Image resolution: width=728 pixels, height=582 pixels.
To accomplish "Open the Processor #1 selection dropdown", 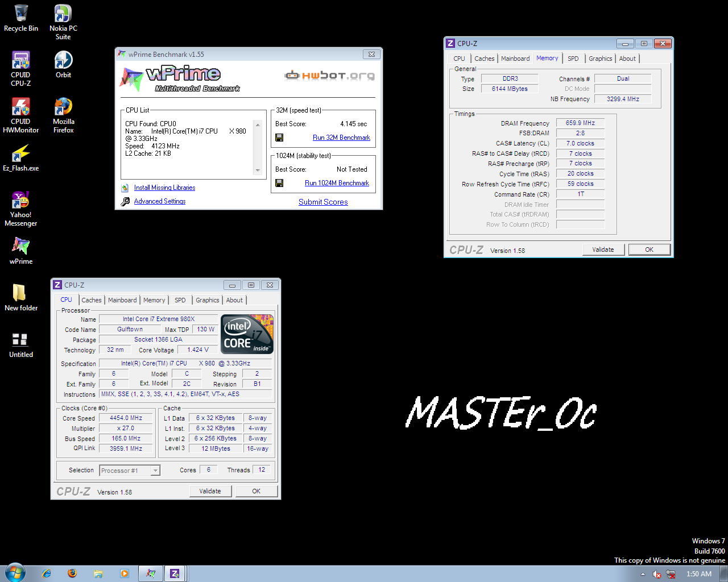I will coord(155,471).
